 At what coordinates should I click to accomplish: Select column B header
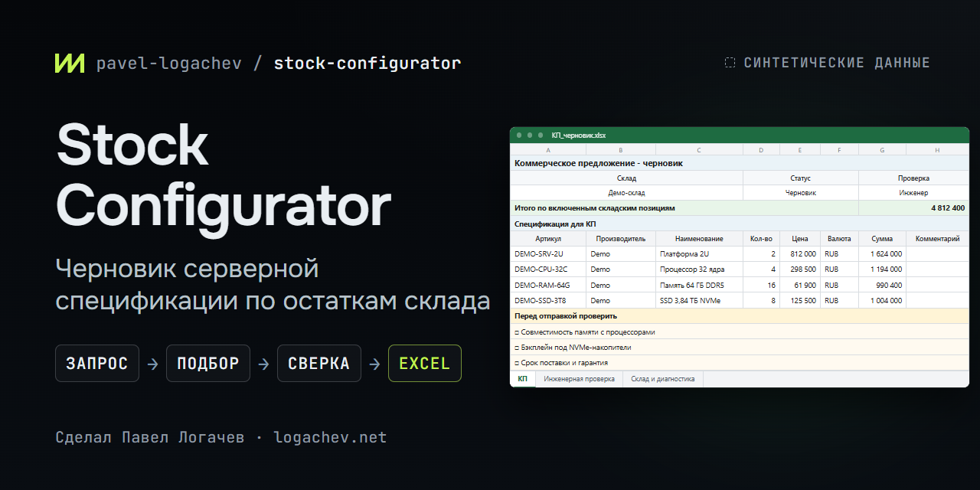(x=621, y=150)
